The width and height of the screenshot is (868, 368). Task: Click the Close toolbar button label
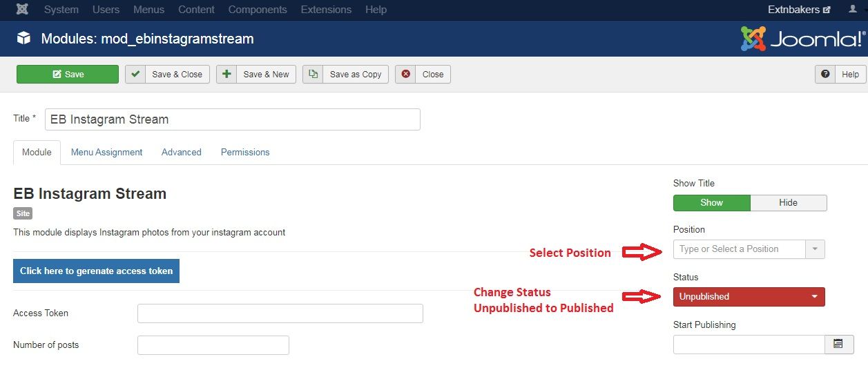433,75
